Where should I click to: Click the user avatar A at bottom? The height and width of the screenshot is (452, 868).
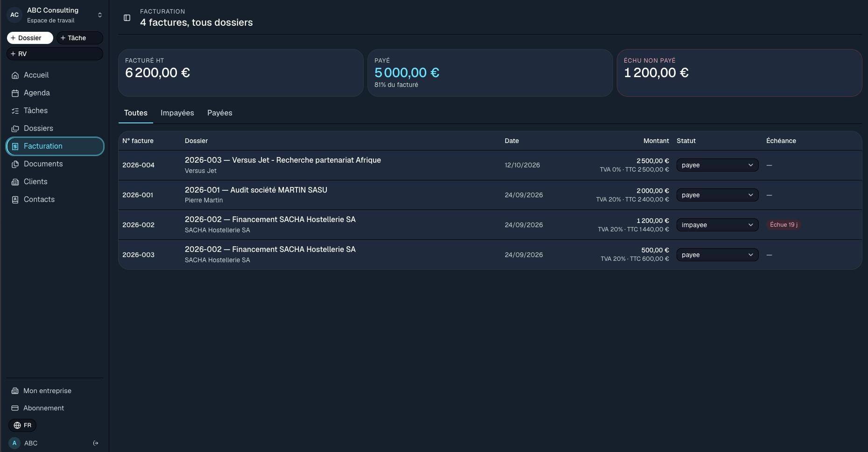click(14, 443)
